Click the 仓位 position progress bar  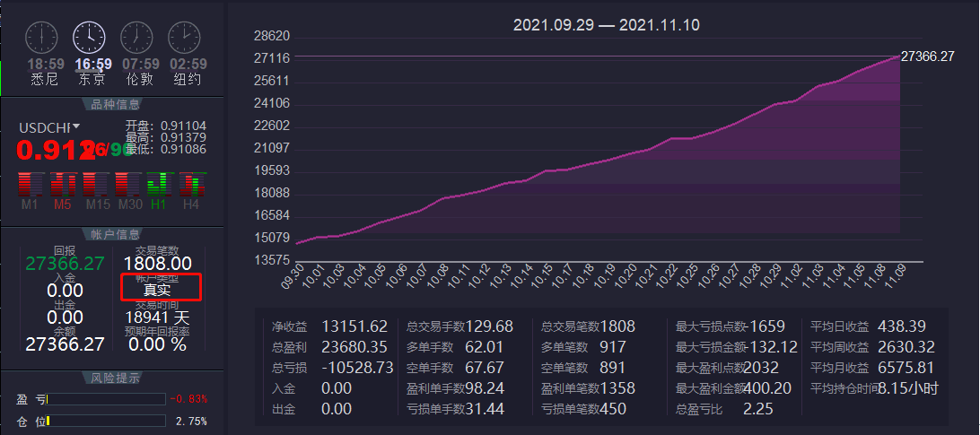(106, 421)
